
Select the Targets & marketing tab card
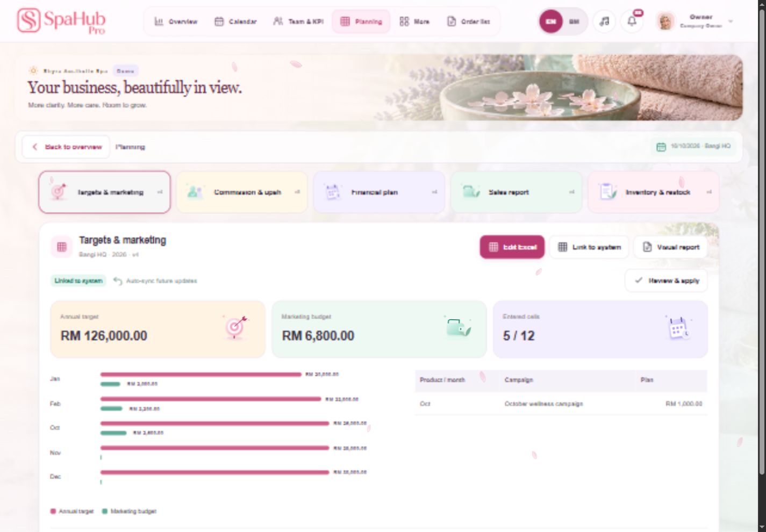105,192
